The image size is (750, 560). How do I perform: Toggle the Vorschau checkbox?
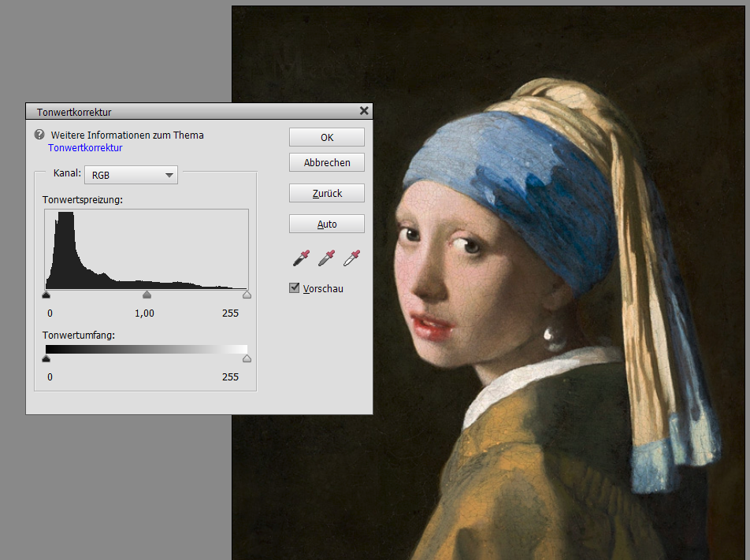(295, 288)
